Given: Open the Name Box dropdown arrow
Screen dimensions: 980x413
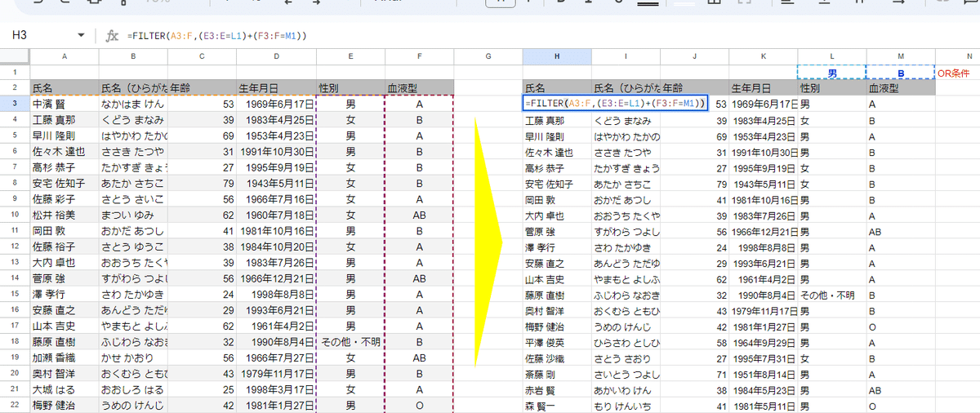Looking at the screenshot, I should [x=80, y=36].
